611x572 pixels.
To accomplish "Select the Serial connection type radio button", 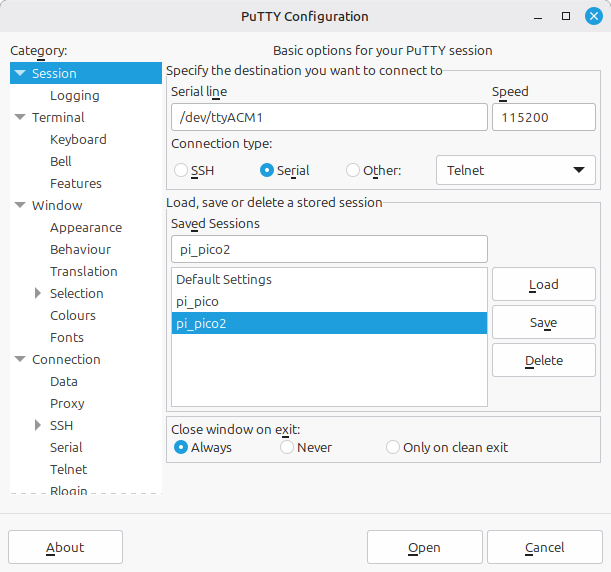I will point(267,170).
